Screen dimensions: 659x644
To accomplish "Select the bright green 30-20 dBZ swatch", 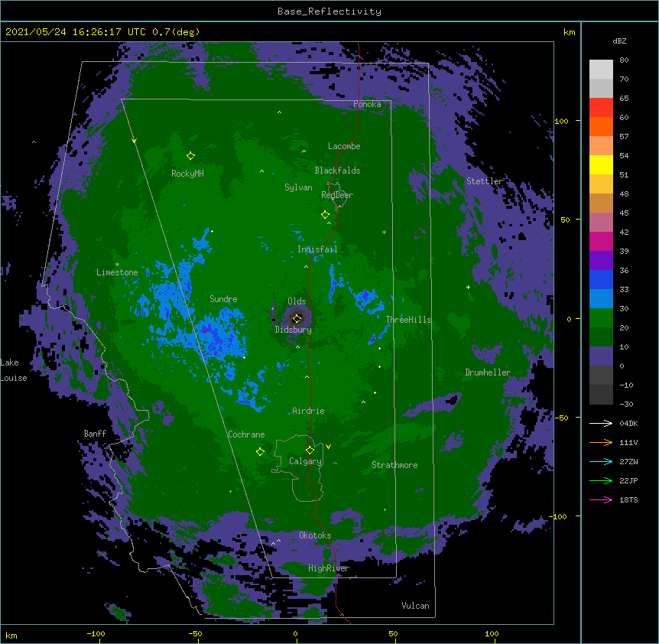I will click(601, 318).
